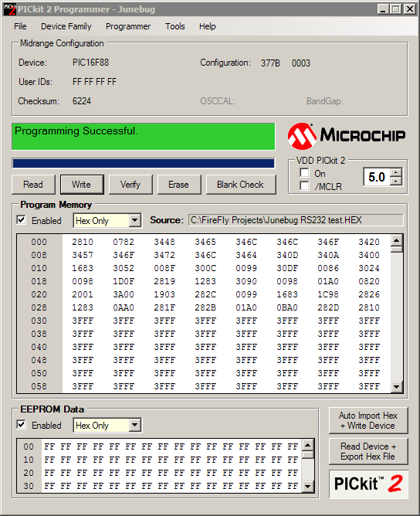The image size is (420, 516).
Task: Click device name PIC16F88
Action: 91,63
